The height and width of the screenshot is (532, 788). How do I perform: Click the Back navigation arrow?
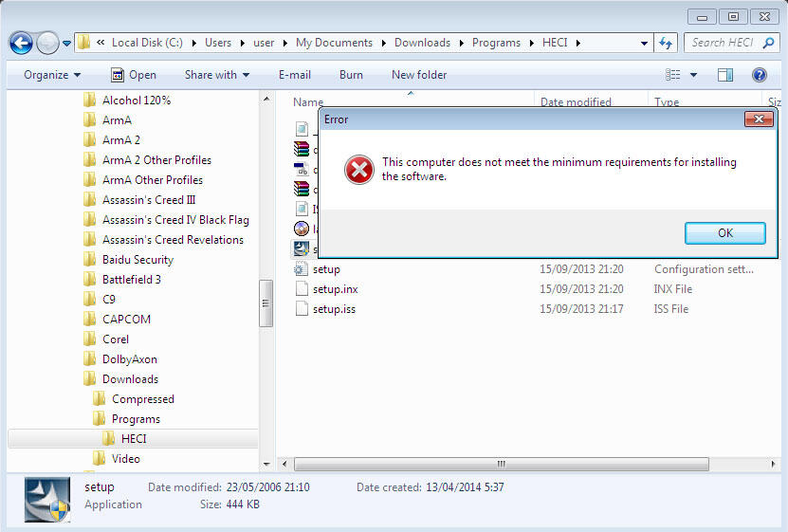point(22,43)
